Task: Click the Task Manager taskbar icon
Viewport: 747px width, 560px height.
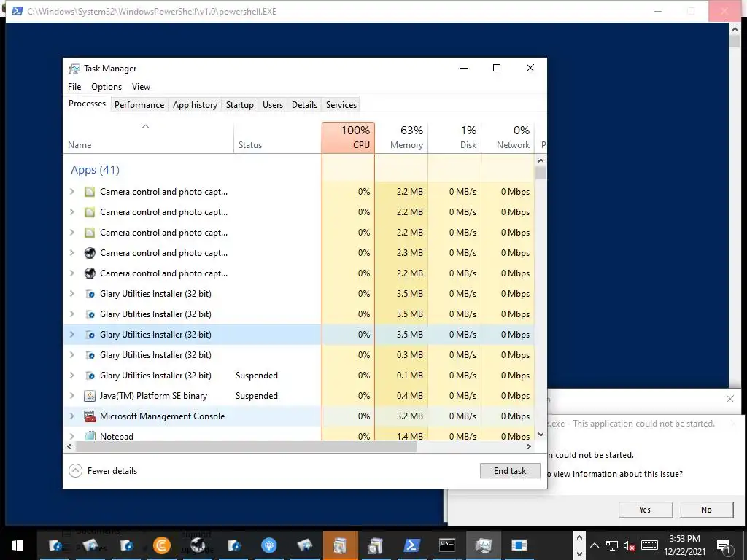Action: (x=483, y=545)
